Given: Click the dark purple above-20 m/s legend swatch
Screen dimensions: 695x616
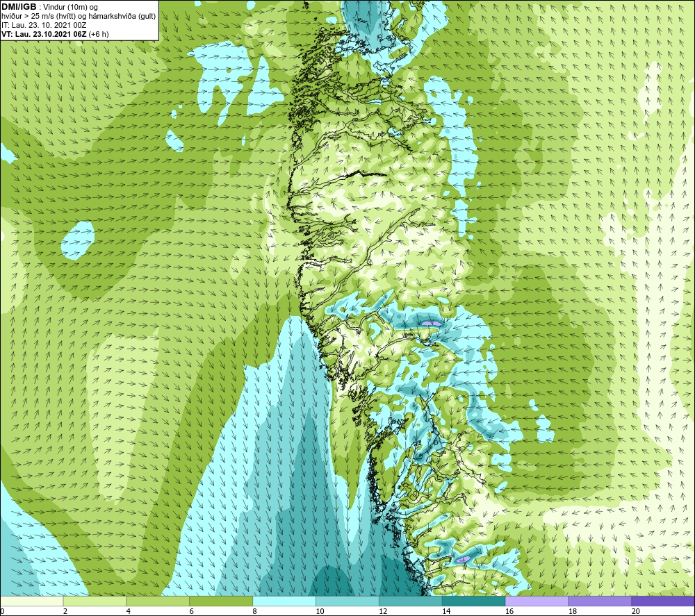Looking at the screenshot, I should (662, 601).
